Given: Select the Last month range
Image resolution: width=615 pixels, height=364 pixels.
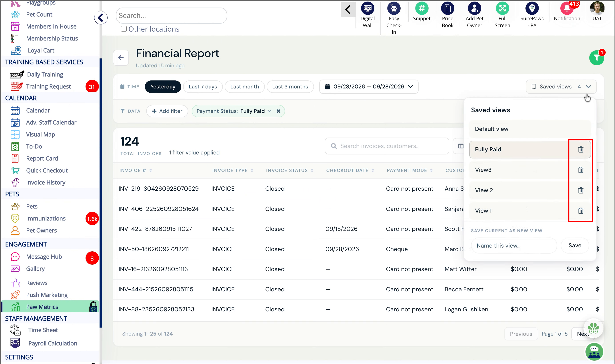Looking at the screenshot, I should pos(244,87).
